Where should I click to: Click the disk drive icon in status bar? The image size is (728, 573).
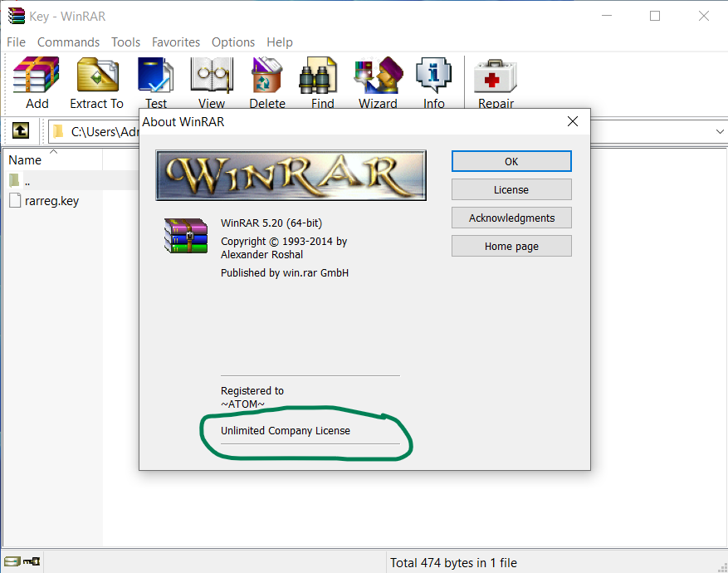pos(12,561)
